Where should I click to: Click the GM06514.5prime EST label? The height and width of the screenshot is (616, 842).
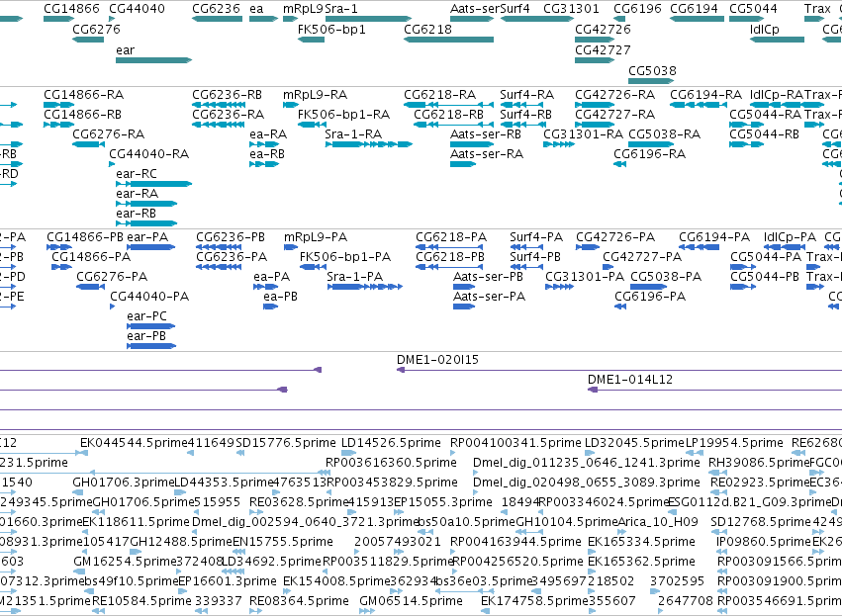point(411,601)
